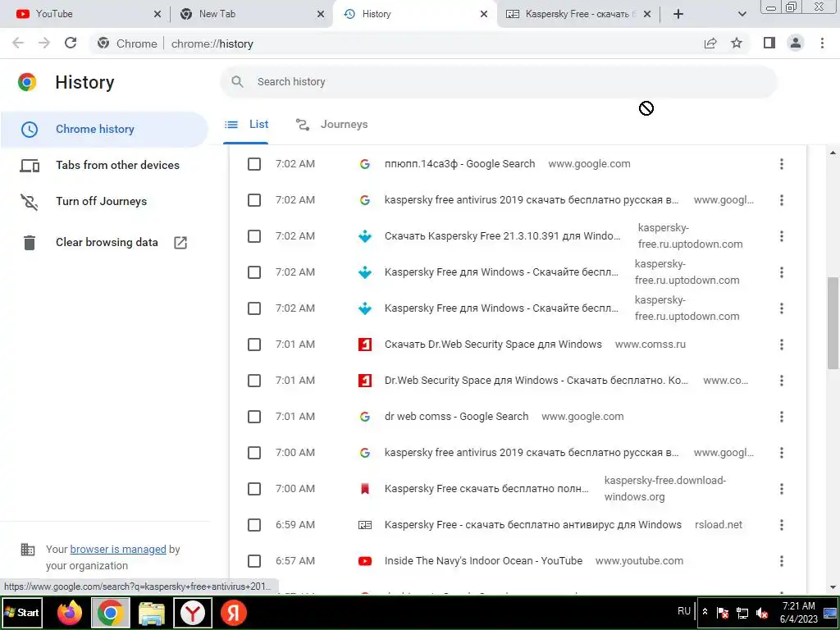The width and height of the screenshot is (840, 630).
Task: Open actions menu for dr web comss search
Action: pyautogui.click(x=782, y=417)
